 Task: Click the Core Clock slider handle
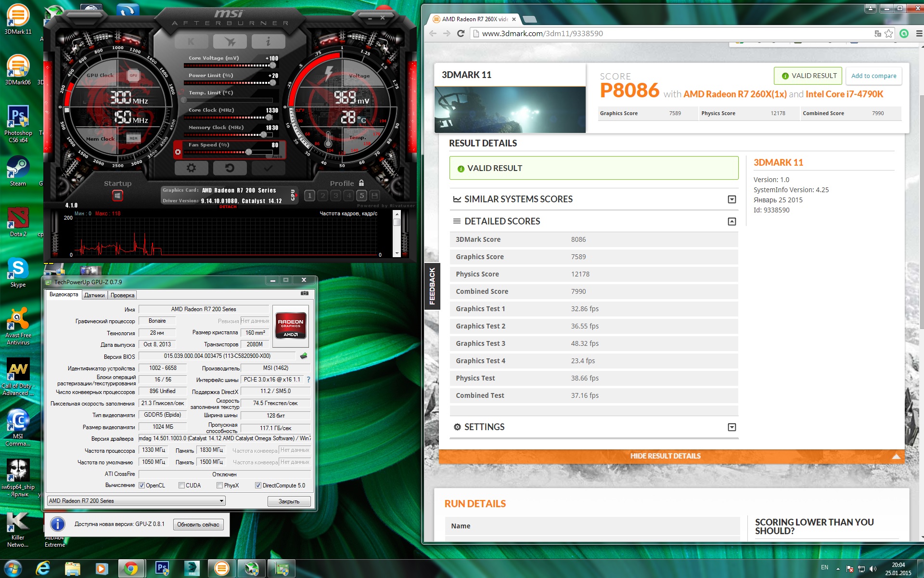point(269,118)
